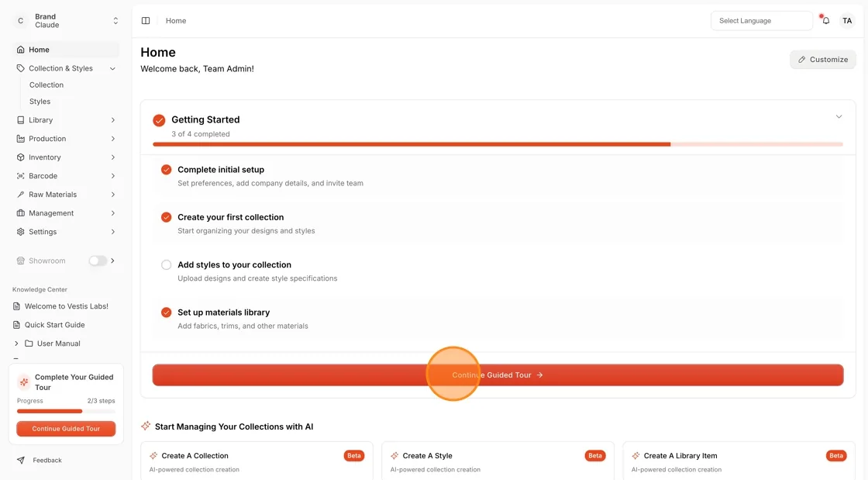Click the Create A Style card title
868x480 pixels.
[x=427, y=456]
